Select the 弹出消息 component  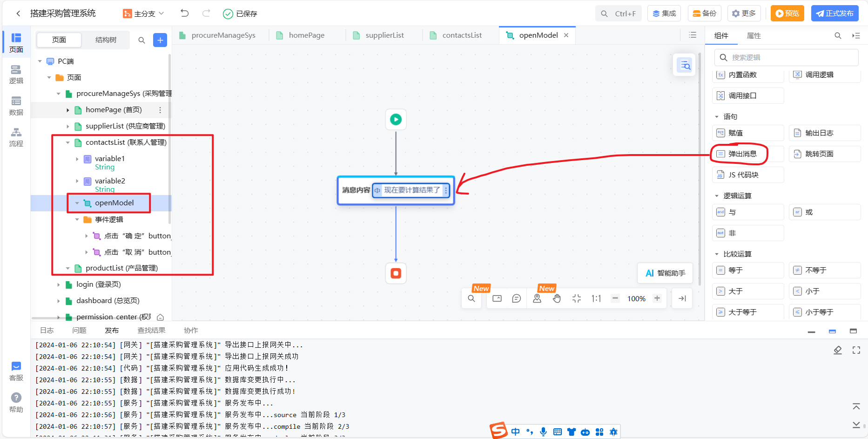click(x=748, y=154)
